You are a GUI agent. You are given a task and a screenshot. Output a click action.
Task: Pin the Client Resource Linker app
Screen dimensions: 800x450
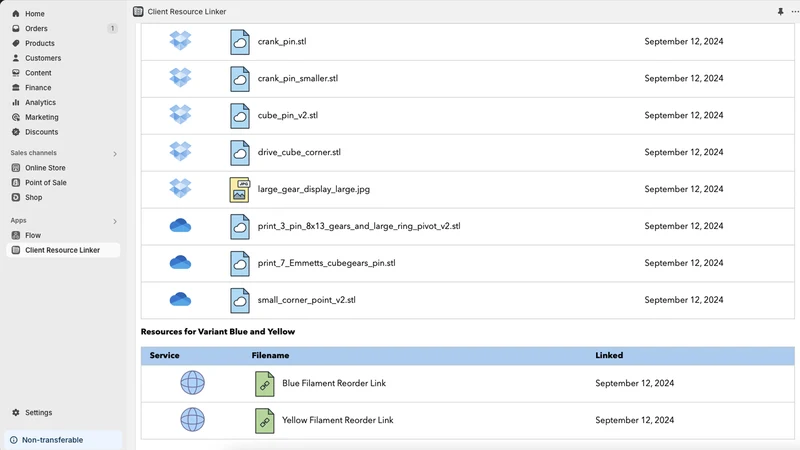pyautogui.click(x=781, y=11)
